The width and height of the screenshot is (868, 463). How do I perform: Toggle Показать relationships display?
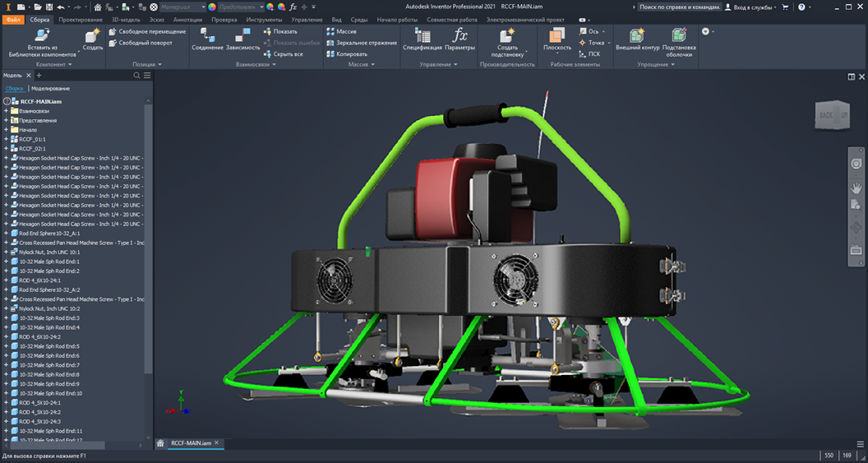pyautogui.click(x=279, y=31)
